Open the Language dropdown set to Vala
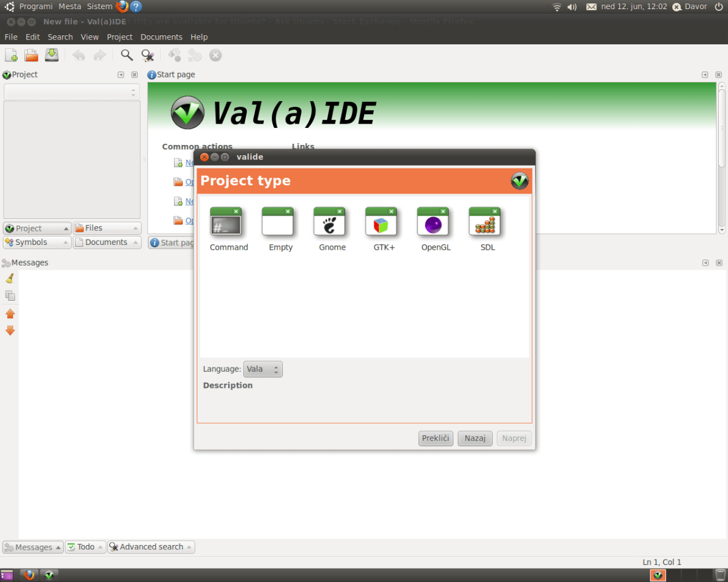This screenshot has height=582, width=728. (263, 369)
